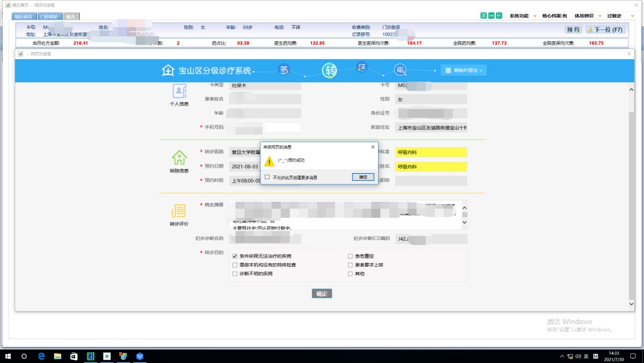This screenshot has width=644, height=363.
Task: Click the 证 step icon in header
Action: [x=362, y=67]
